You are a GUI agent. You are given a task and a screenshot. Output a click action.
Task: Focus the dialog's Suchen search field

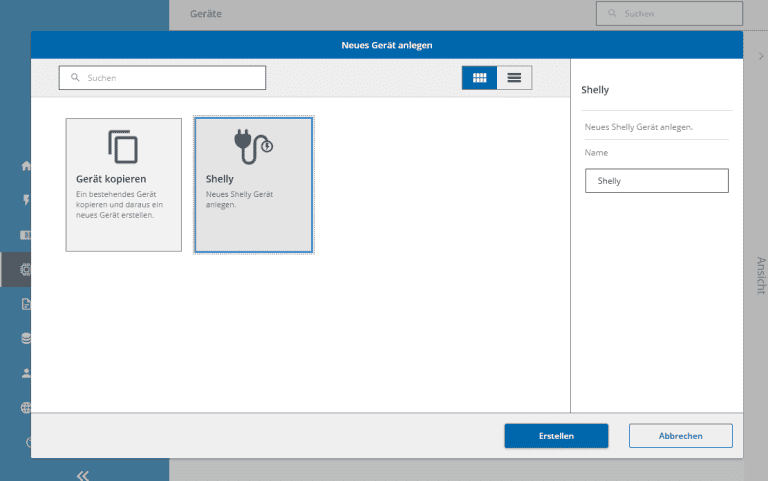[x=162, y=78]
